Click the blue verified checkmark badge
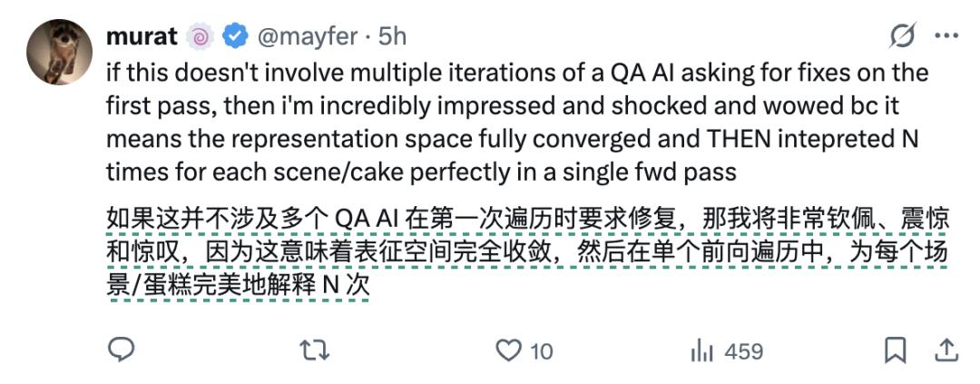Viewport: 980px width, 384px height. click(x=235, y=36)
